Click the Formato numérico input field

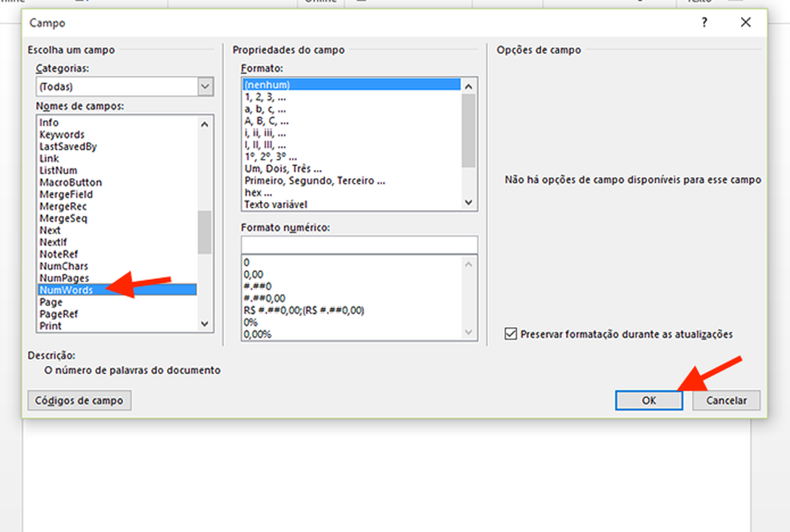(x=359, y=245)
